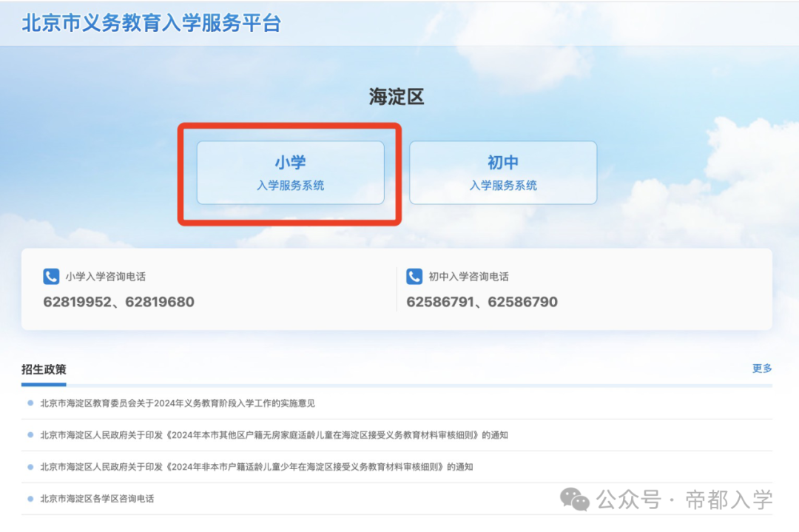Open 其他区户籍无房家庭 材料审核细则 notice
The image size is (799, 532).
pyautogui.click(x=274, y=435)
